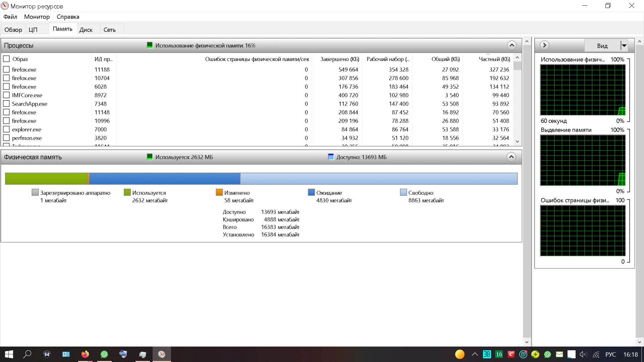Screen dimensions: 644x362
Task: Click the taskbar search magnifier icon
Action: coord(28,354)
